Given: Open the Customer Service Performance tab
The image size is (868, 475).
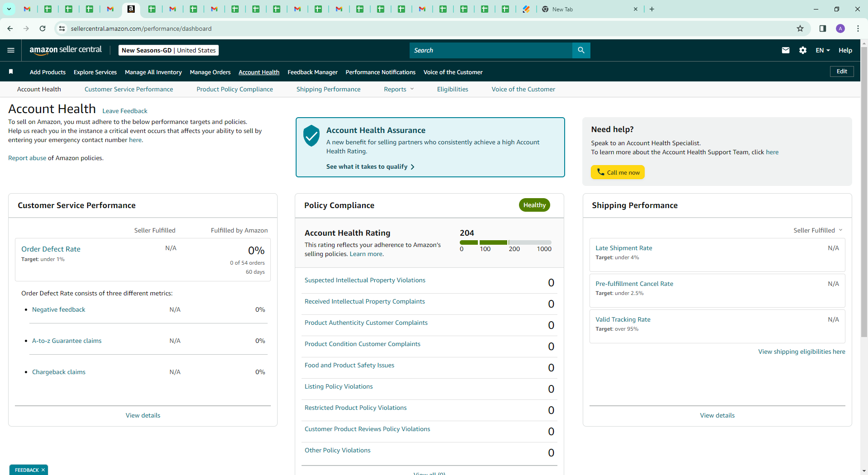Looking at the screenshot, I should click(x=129, y=89).
